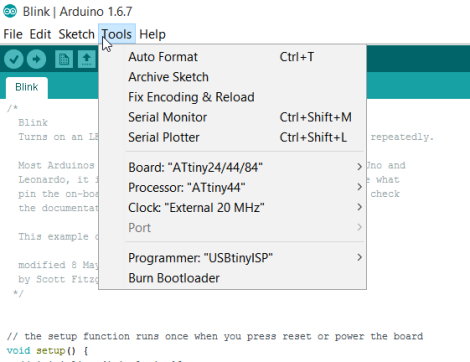The width and height of the screenshot is (470, 362).
Task: Click the New sketch file icon
Action: (x=64, y=59)
